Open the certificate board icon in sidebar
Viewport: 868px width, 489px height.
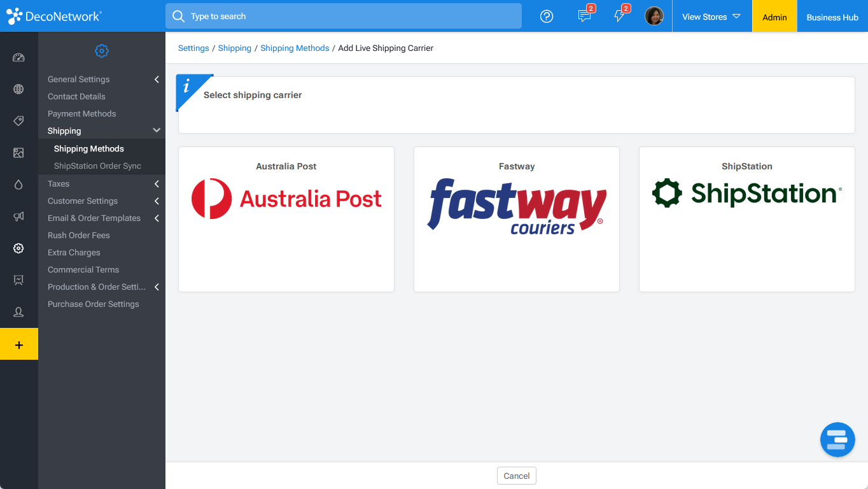point(18,280)
